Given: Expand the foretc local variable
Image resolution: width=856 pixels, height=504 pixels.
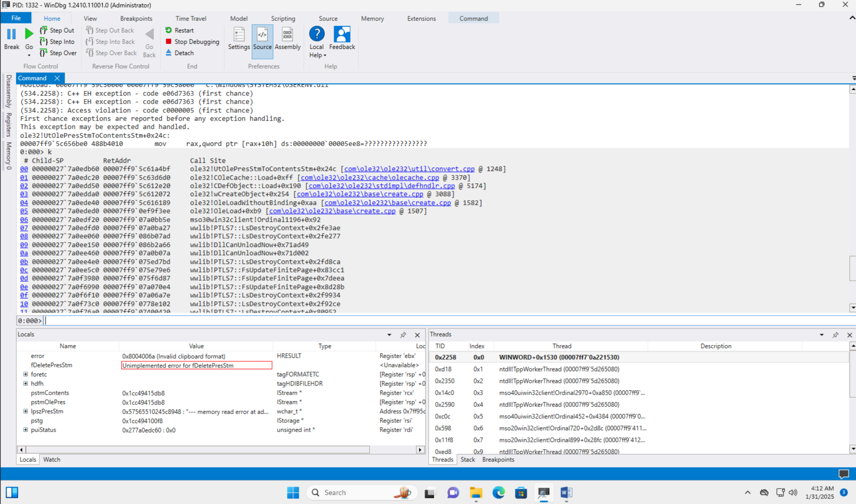Looking at the screenshot, I should [x=25, y=374].
